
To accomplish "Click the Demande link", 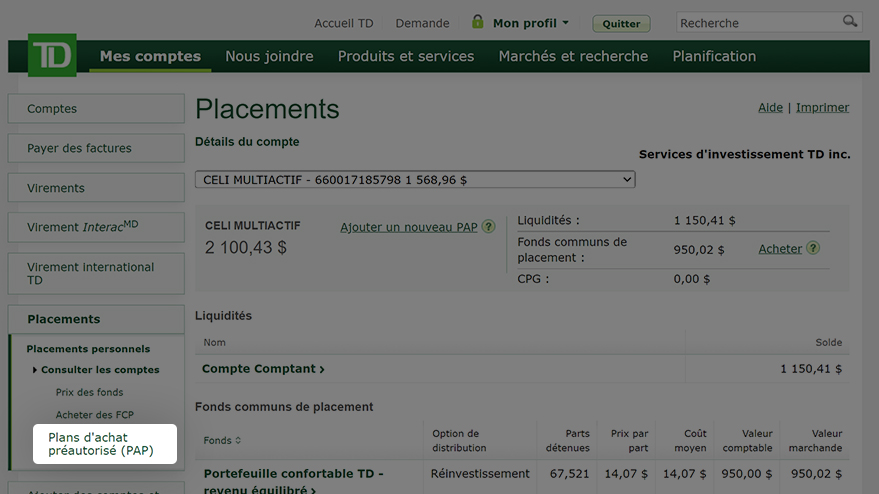I will [x=422, y=23].
